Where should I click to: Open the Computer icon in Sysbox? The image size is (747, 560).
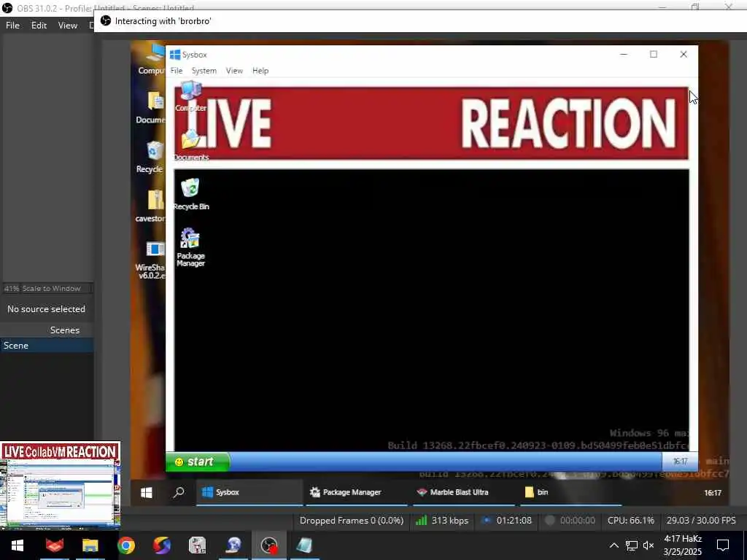(190, 96)
